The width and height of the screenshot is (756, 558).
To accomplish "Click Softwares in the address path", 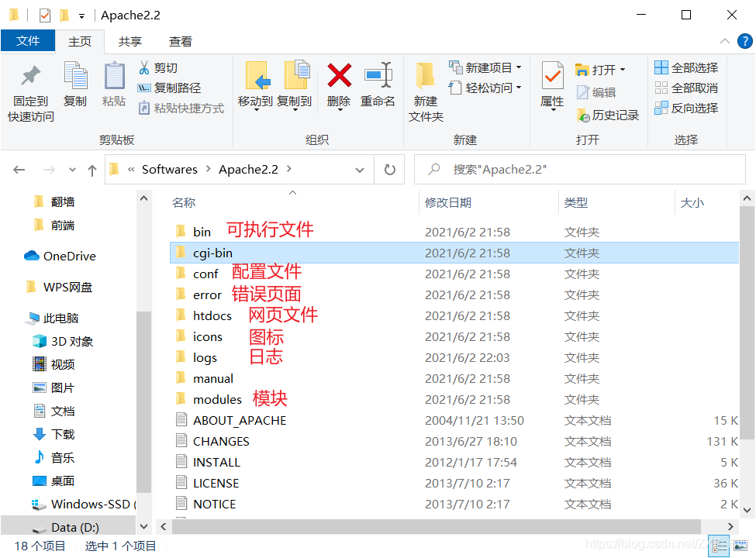I will point(170,169).
